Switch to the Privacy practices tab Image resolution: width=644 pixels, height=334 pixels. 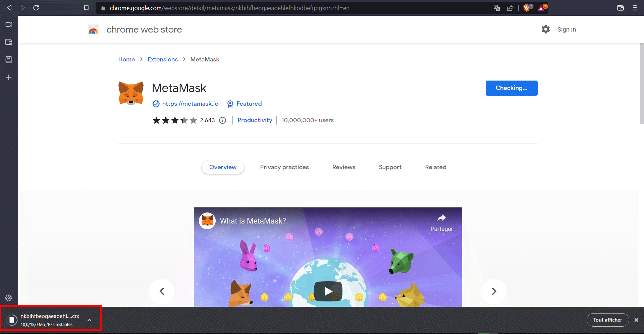click(x=284, y=167)
